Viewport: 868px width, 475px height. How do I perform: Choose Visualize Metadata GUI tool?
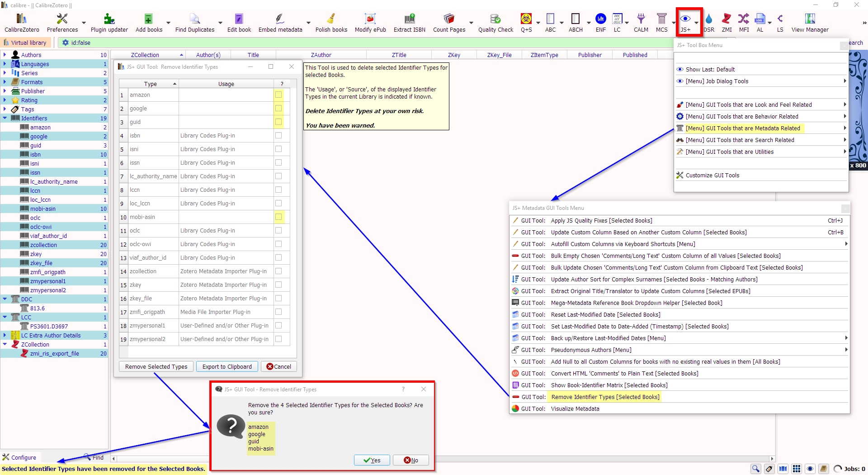[x=679, y=409]
